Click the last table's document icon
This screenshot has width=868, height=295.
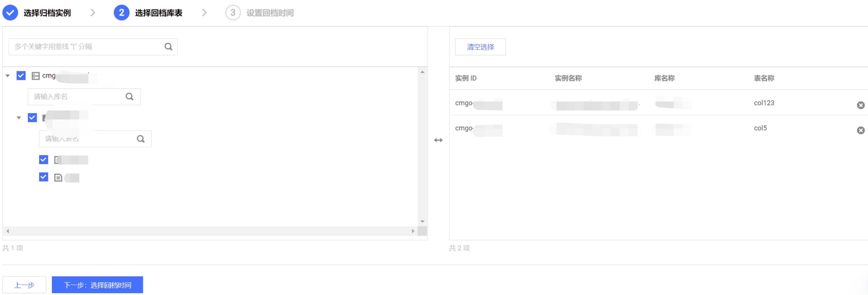58,178
